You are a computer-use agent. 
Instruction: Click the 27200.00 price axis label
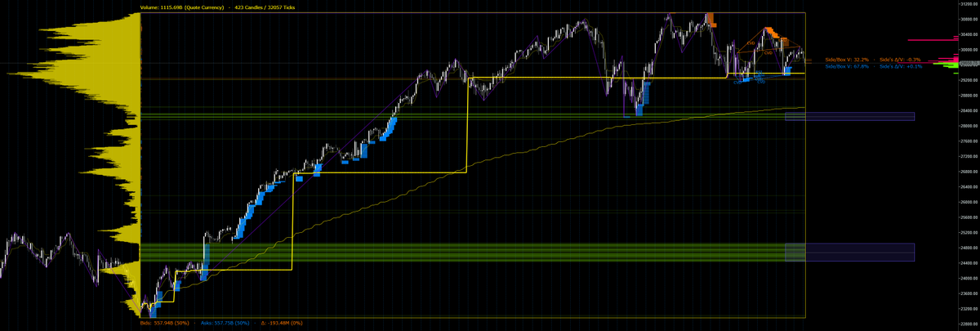coord(969,156)
